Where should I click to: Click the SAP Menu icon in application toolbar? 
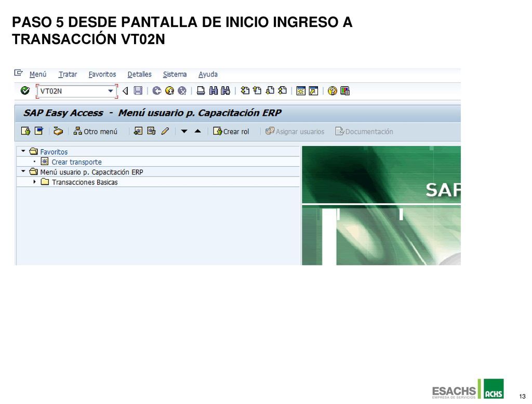(38, 131)
